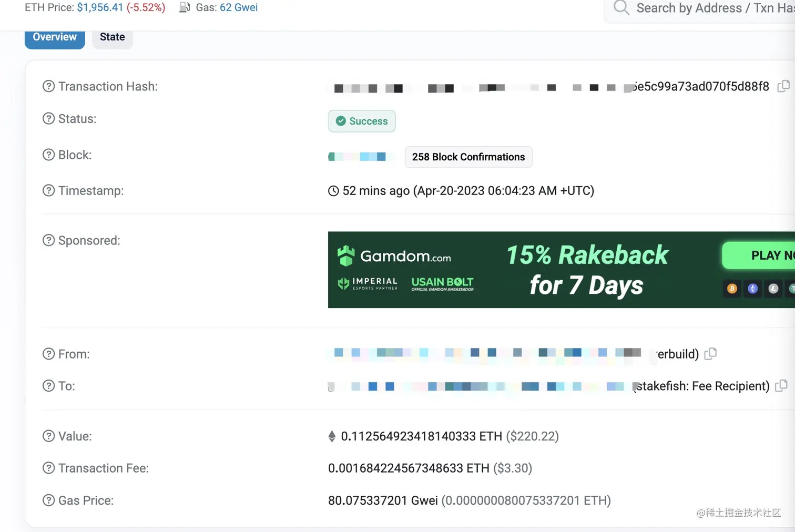The image size is (795, 532).
Task: Open the State tab
Action: [x=113, y=38]
